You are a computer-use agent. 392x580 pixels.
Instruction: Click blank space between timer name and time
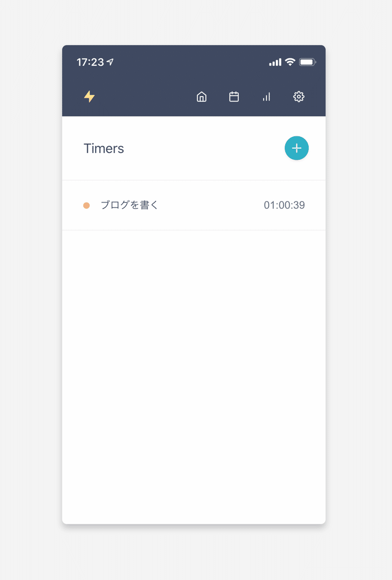tap(211, 205)
